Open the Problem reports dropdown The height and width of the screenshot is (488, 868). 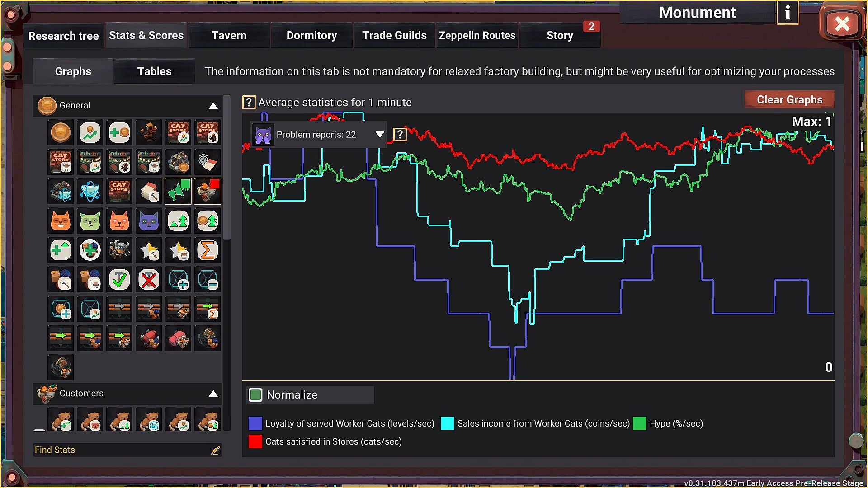coord(379,135)
